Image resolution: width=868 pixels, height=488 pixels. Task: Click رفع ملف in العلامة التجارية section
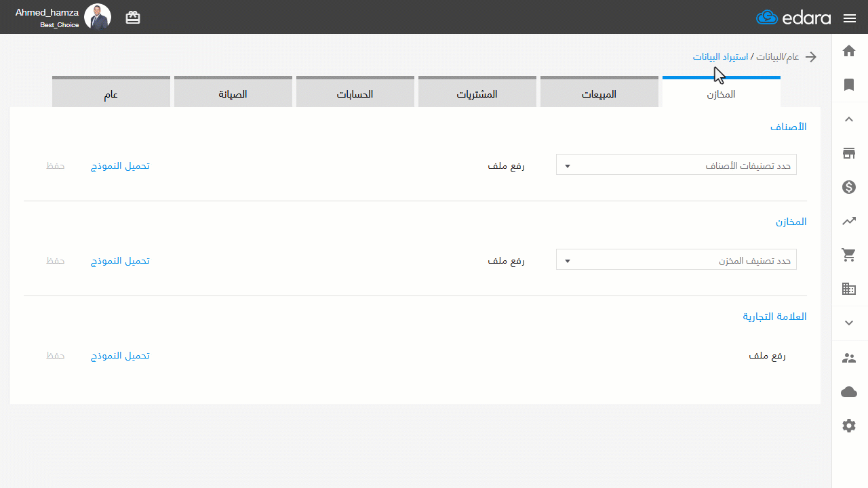(x=767, y=355)
